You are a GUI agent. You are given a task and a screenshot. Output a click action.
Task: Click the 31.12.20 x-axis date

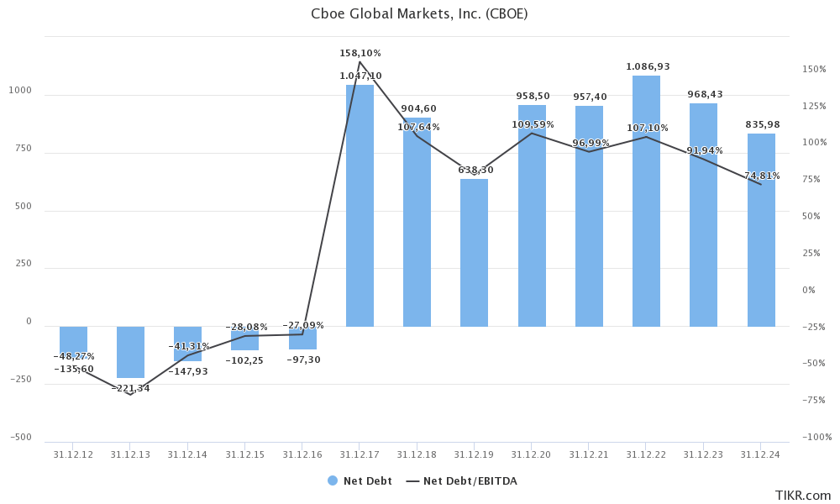coord(531,454)
